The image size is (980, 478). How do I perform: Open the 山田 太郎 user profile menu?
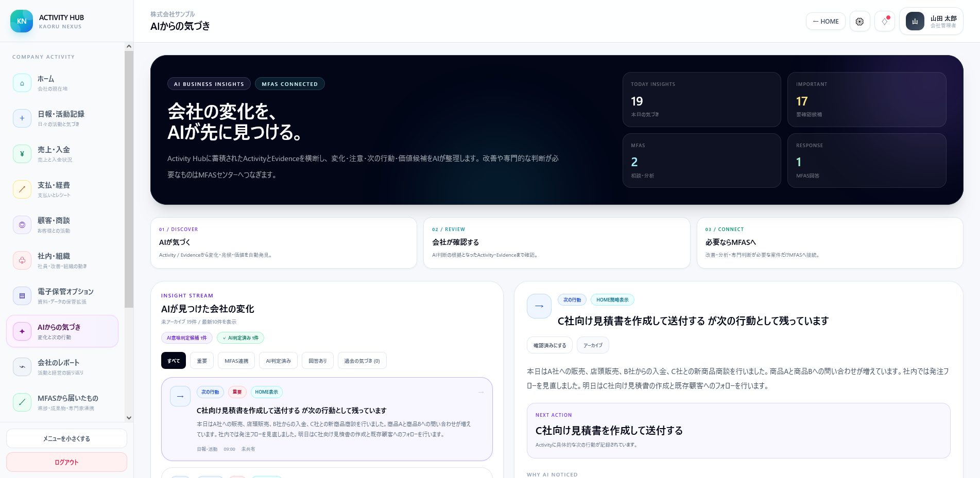pos(931,21)
